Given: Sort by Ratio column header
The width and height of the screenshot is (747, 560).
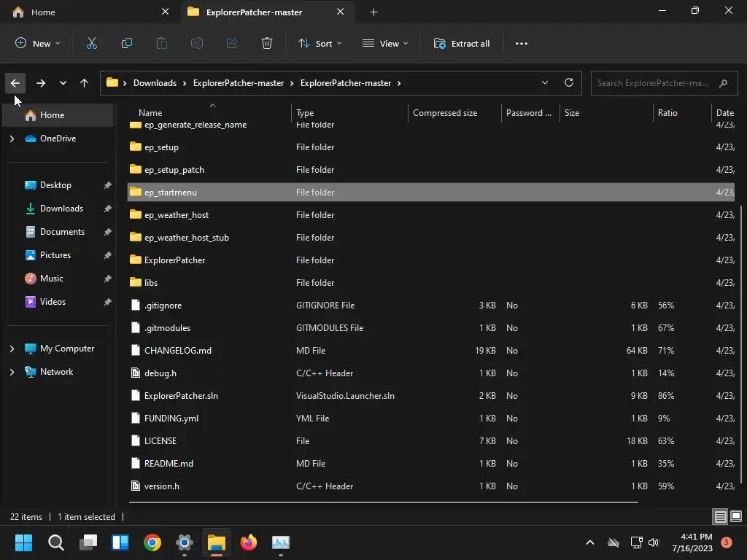Looking at the screenshot, I should tap(682, 113).
